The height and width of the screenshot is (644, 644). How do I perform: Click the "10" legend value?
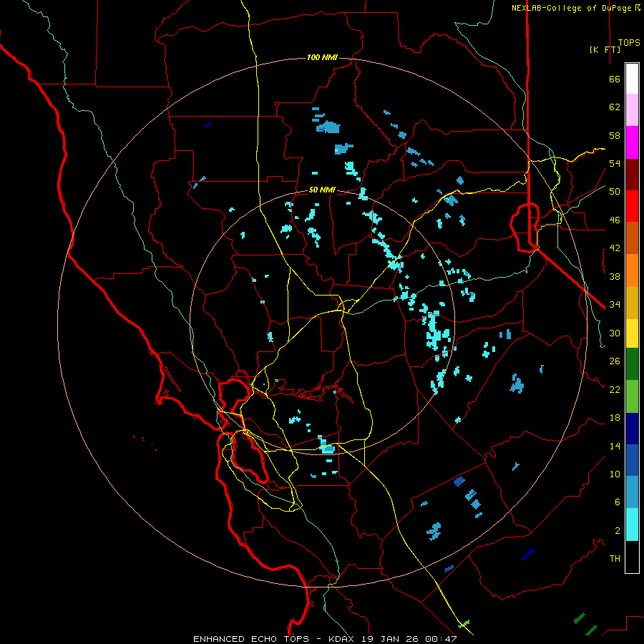click(x=615, y=474)
